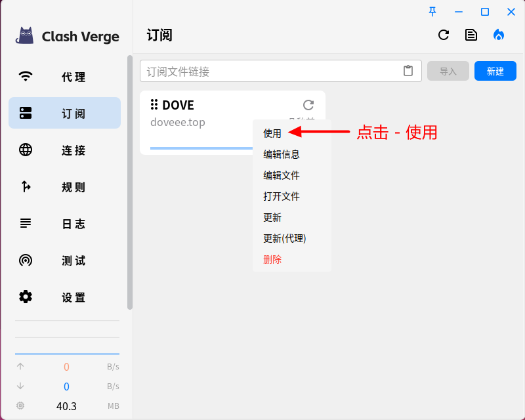Click the 40.3 memory usage value
The image size is (525, 420).
(x=66, y=406)
